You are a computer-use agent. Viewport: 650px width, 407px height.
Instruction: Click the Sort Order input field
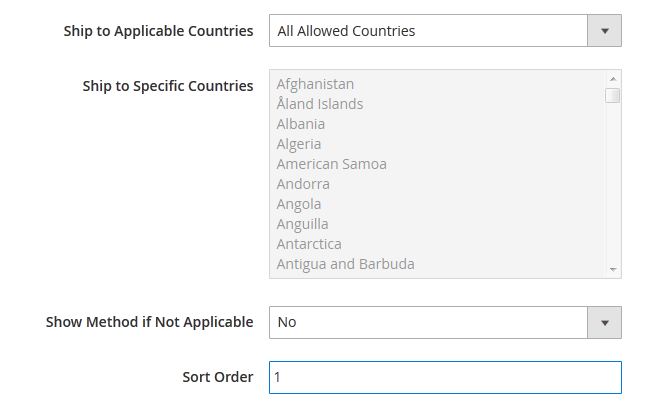tap(445, 377)
